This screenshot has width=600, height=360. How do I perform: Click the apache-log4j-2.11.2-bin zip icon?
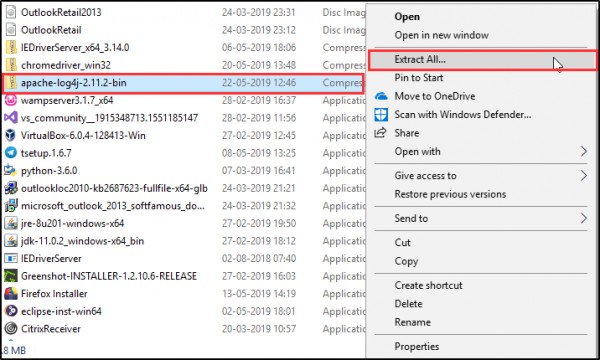click(x=11, y=83)
